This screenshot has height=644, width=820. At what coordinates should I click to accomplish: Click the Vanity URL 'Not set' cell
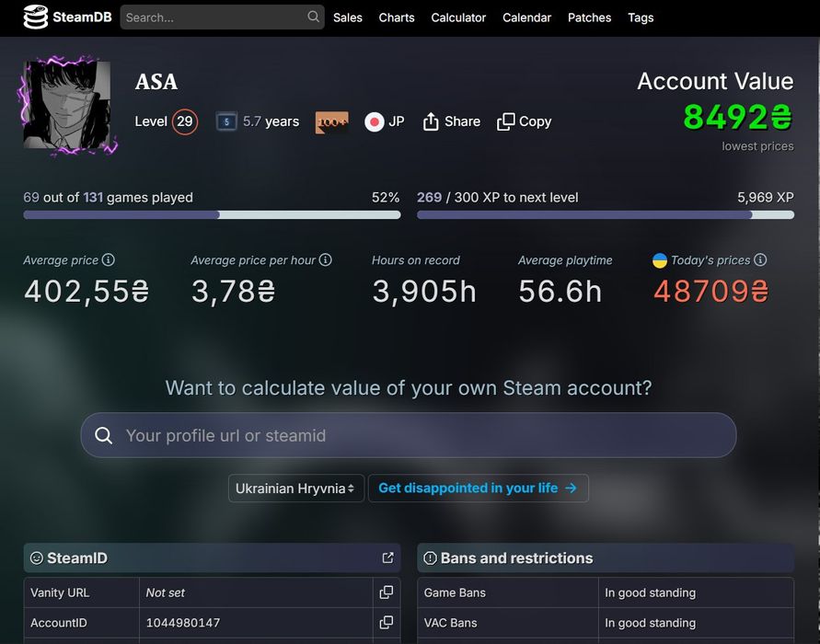point(256,592)
